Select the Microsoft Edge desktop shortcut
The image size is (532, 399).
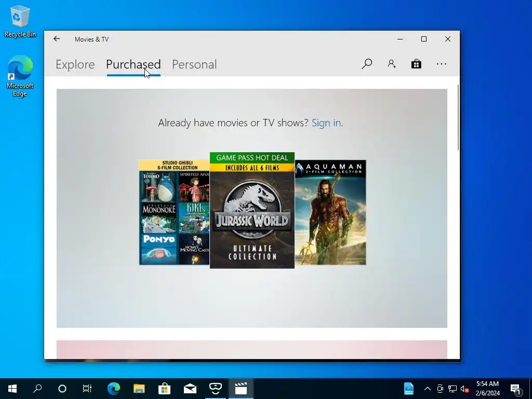(x=20, y=76)
